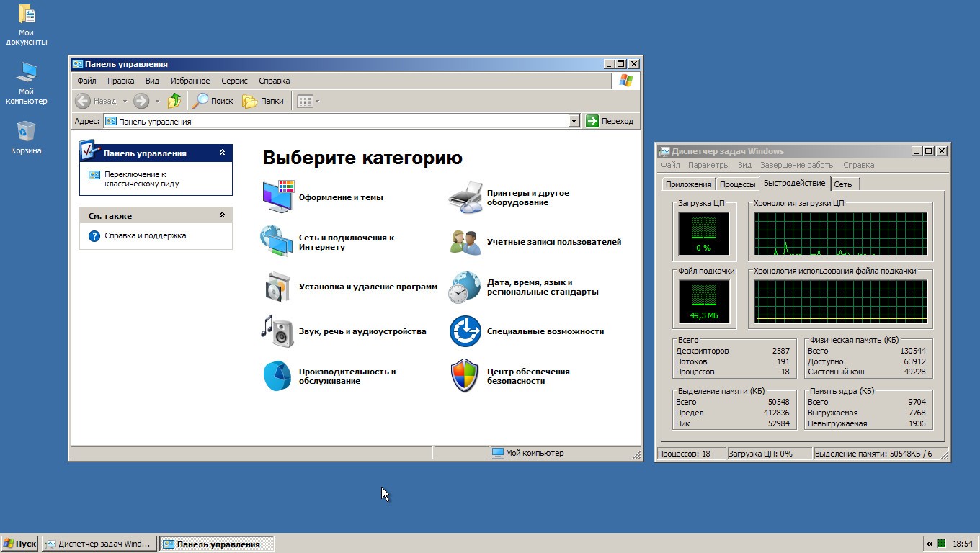Open the Завершение работы menu
Viewport: 980px width, 553px height.
(x=798, y=165)
